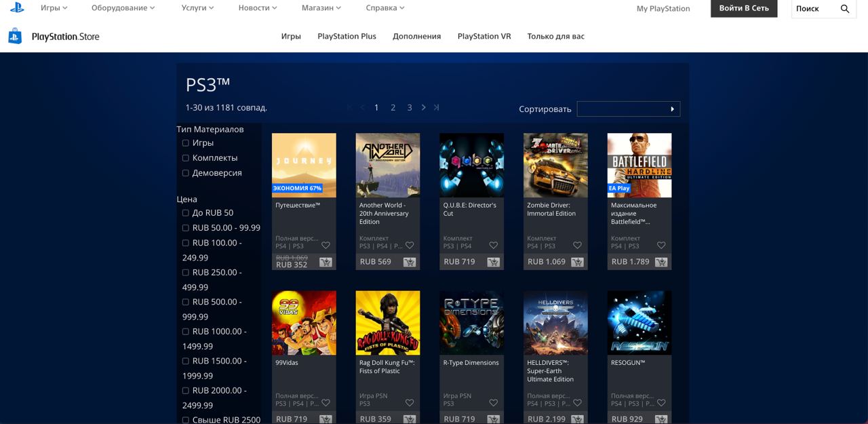Click heart icon on Q.U.B.E: Director's Cut

point(494,246)
